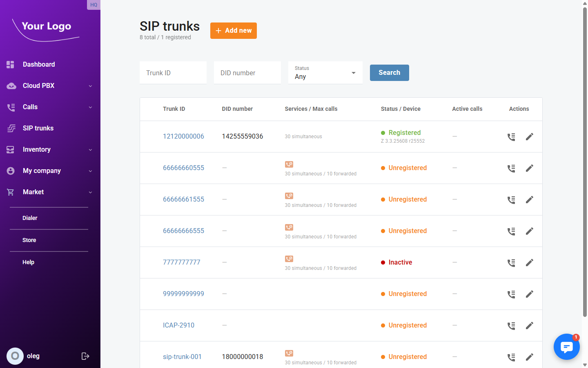This screenshot has width=588, height=368.
Task: Click edit pencil for trunk 12120000006
Action: coord(529,137)
